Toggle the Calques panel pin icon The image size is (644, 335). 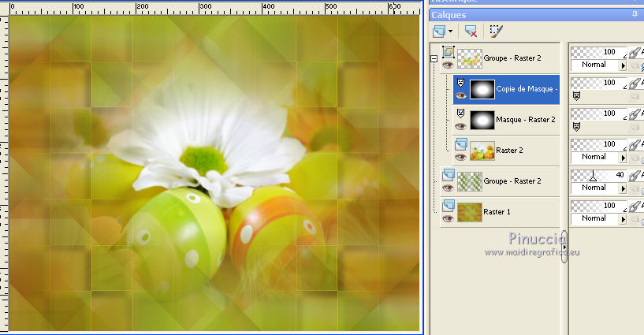point(635,14)
